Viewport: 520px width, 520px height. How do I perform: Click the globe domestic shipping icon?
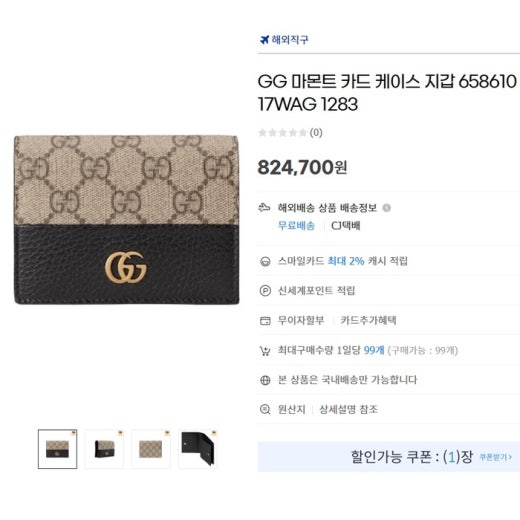[265, 380]
